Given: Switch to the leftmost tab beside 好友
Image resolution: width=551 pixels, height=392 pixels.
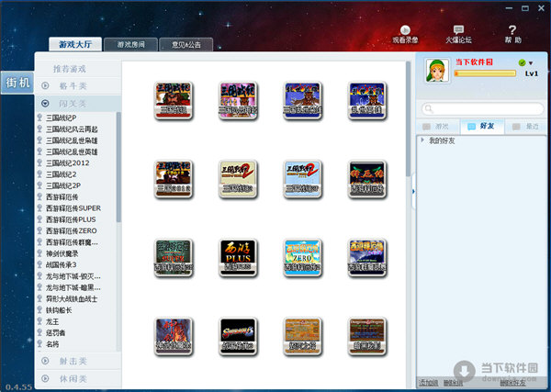Looking at the screenshot, I should pyautogui.click(x=437, y=127).
